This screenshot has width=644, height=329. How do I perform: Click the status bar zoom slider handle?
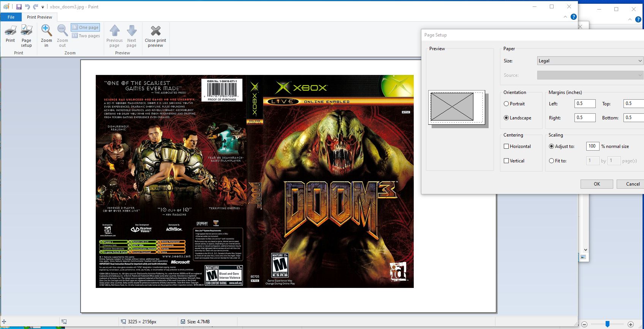[x=608, y=324]
